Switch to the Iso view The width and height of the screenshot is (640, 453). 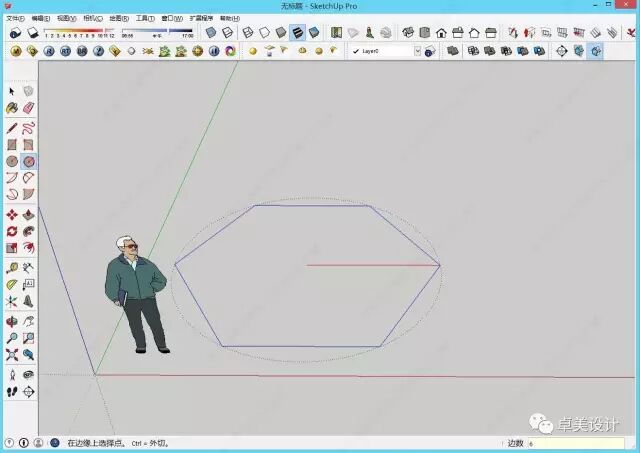(x=408, y=32)
